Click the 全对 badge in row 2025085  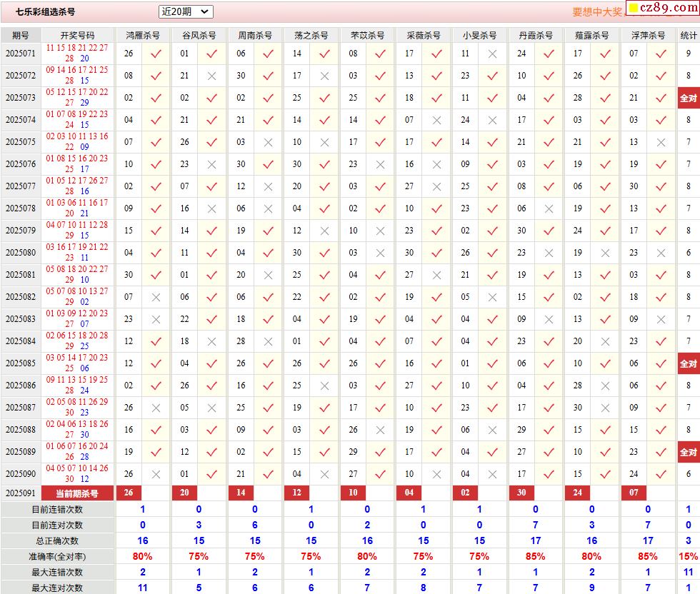click(x=688, y=363)
